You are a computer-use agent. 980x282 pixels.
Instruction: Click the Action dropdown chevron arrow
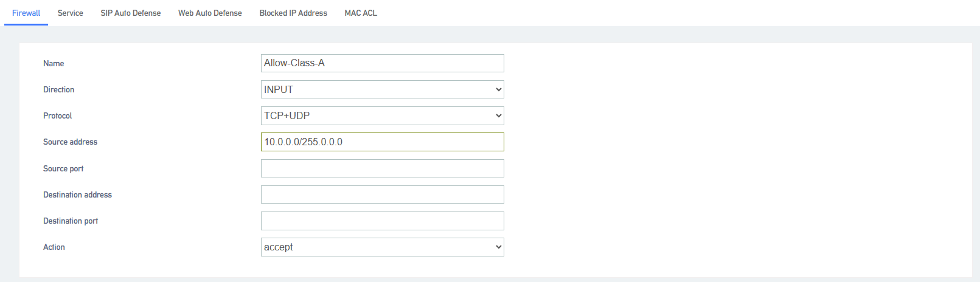(x=499, y=247)
